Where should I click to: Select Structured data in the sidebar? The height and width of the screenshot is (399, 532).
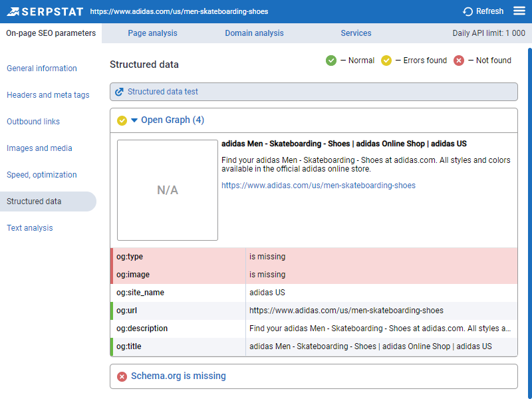48,201
